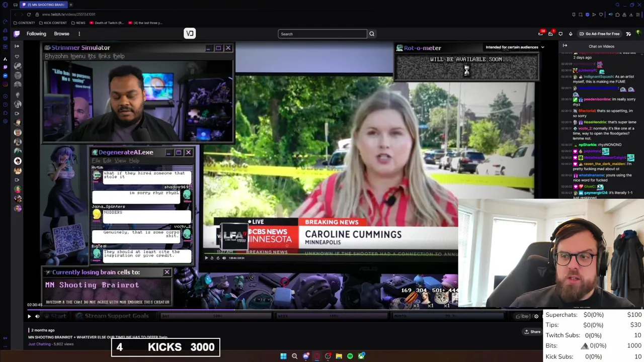Expand Intended for certain audiences dropdown

click(x=515, y=47)
